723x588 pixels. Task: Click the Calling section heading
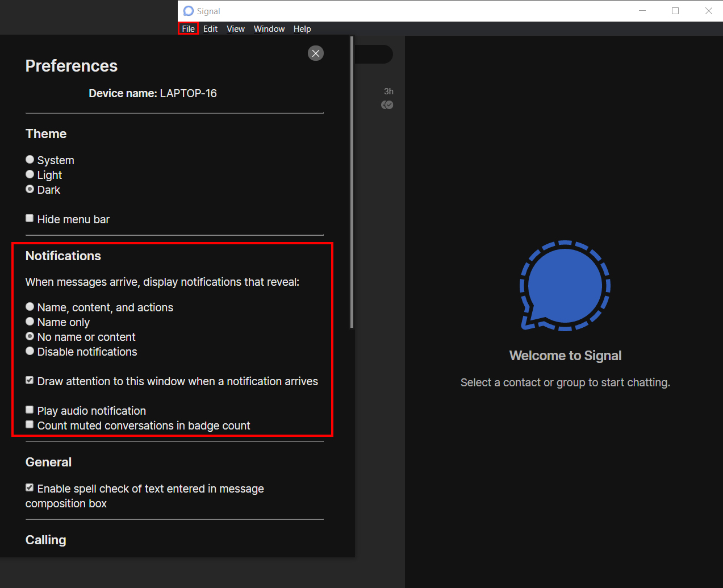(45, 540)
